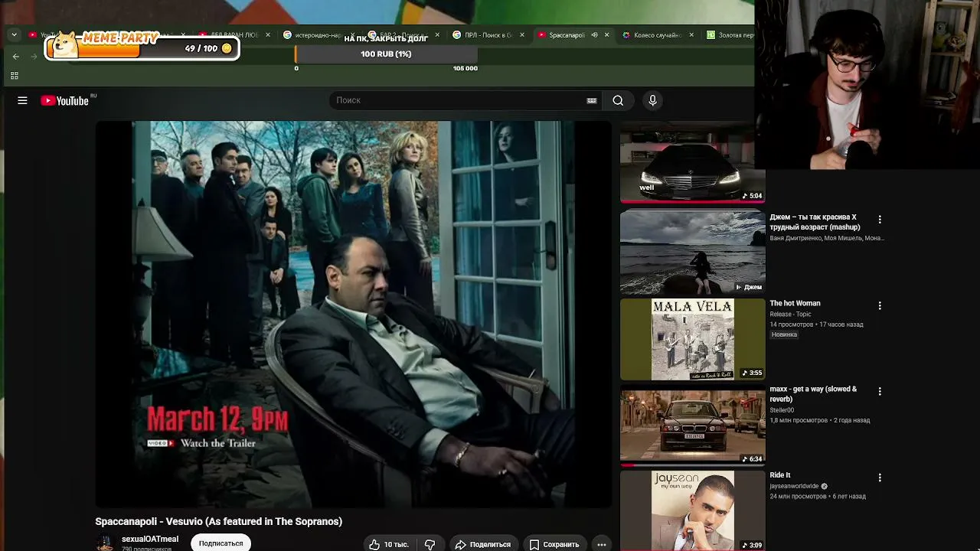Open the Jay Sean thumbnail marked 3:09

[x=692, y=510]
